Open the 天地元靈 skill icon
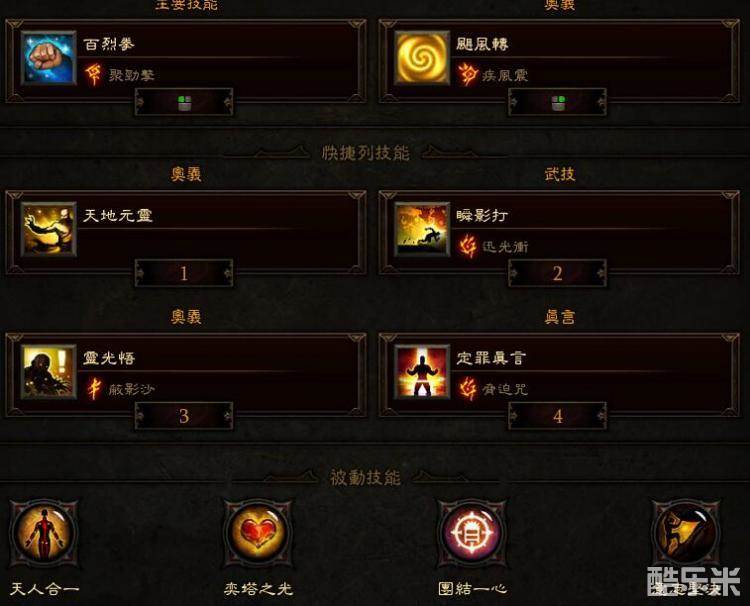 click(48, 229)
